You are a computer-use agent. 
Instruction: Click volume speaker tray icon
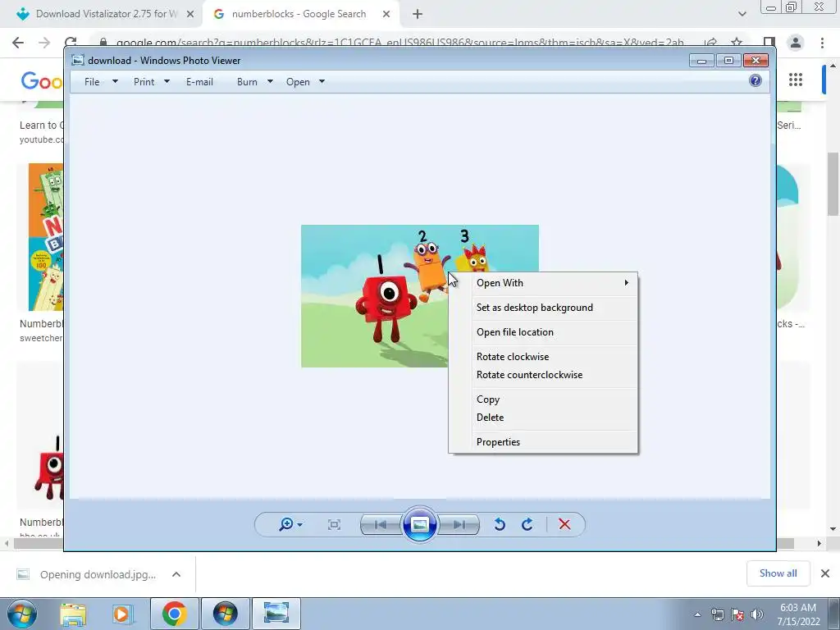pos(757,614)
